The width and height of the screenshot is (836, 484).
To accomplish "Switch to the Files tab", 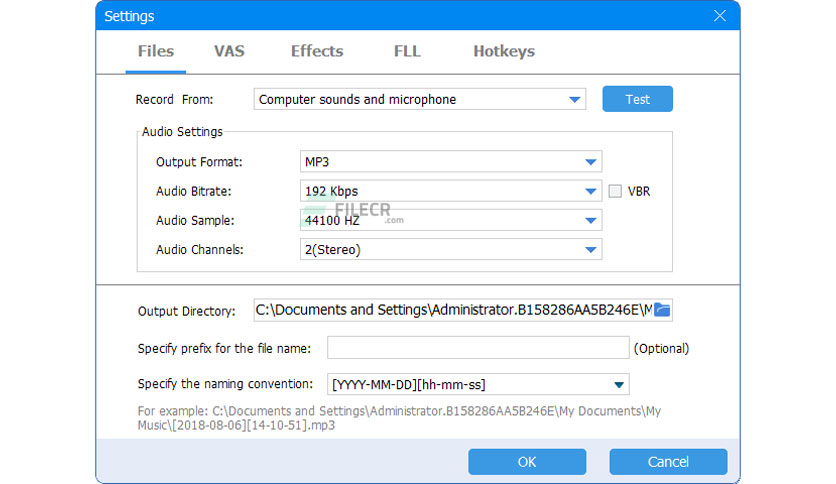I will 156,51.
